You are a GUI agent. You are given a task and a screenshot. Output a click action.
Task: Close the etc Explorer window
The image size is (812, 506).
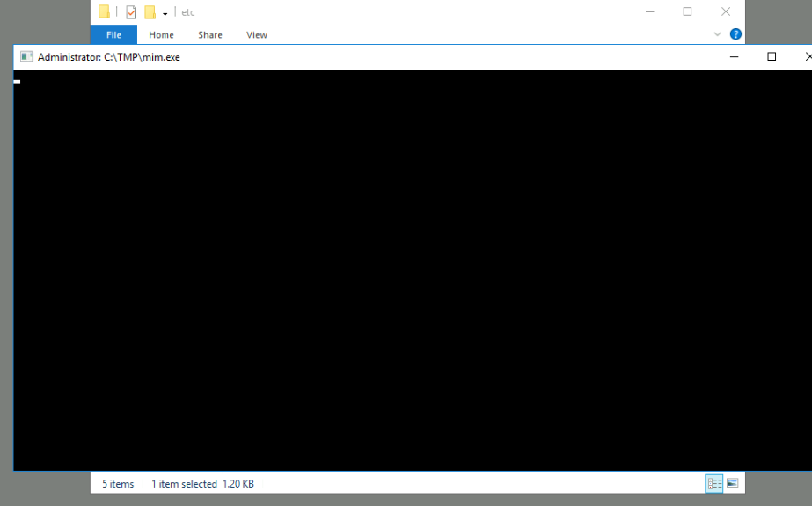pos(726,12)
